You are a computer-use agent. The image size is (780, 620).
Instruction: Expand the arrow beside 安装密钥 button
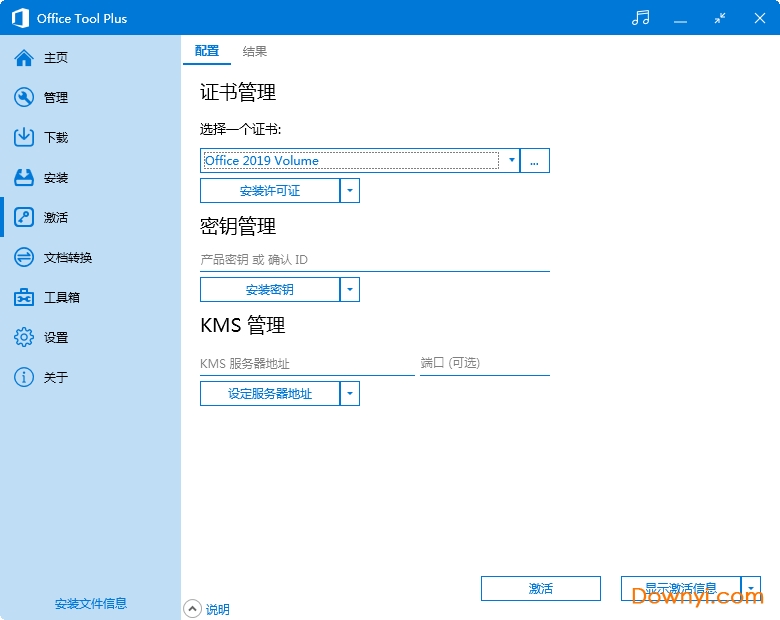point(350,290)
